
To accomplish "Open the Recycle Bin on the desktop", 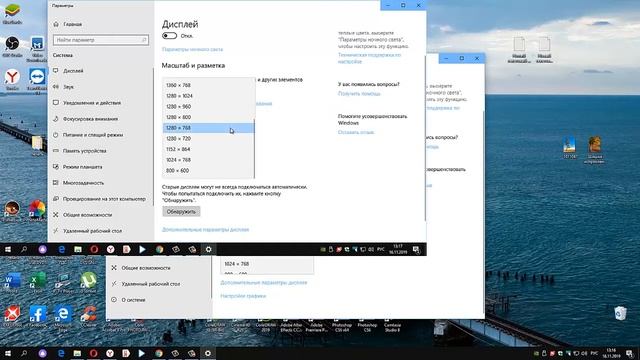I will pos(620,313).
